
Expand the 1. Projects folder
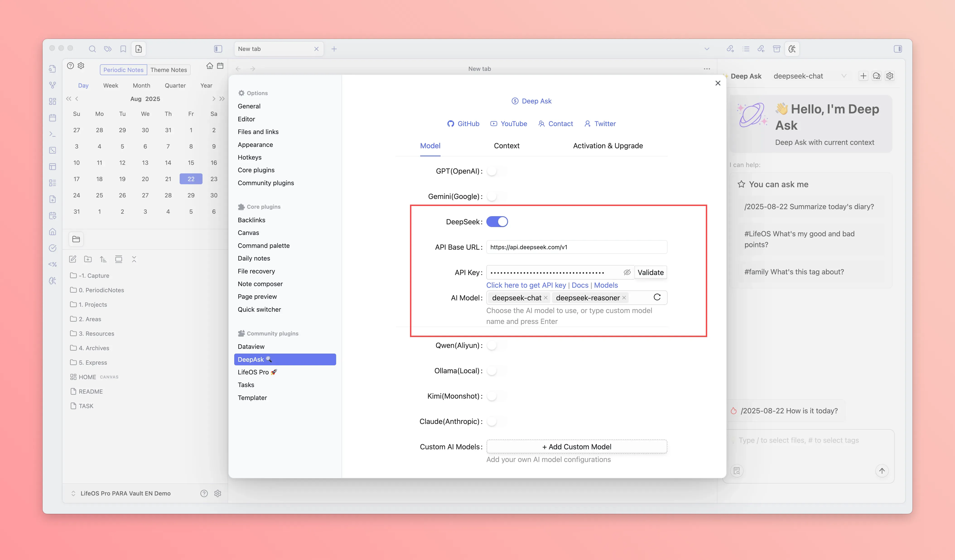coord(92,304)
